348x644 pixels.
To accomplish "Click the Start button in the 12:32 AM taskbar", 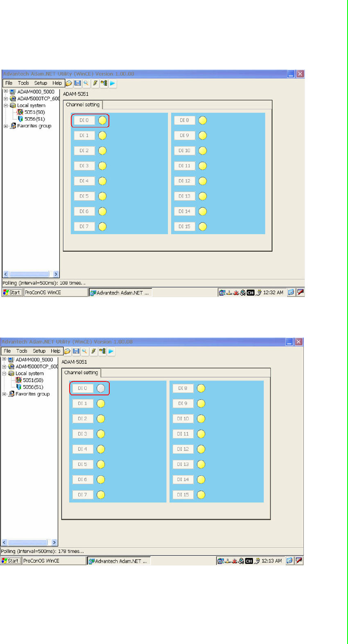I will [x=12, y=293].
